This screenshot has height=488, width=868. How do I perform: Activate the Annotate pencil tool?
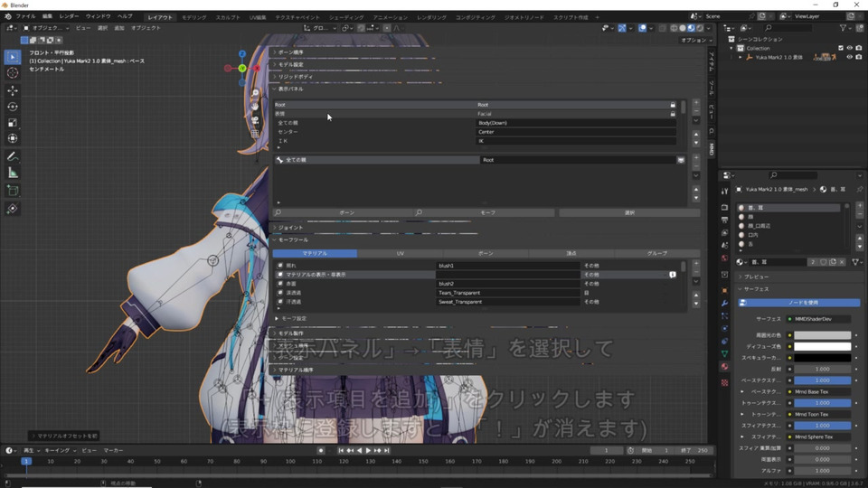pos(13,156)
